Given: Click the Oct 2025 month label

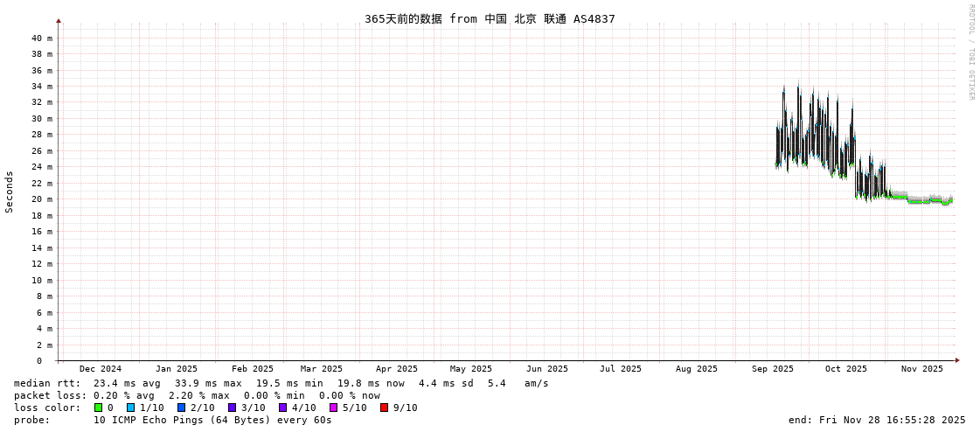Looking at the screenshot, I should point(845,369).
